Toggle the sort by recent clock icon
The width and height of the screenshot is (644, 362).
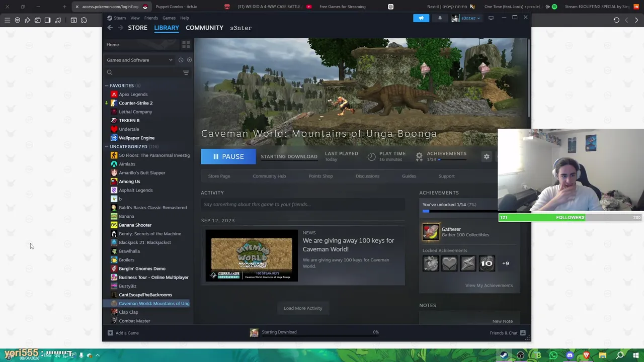[x=181, y=60]
